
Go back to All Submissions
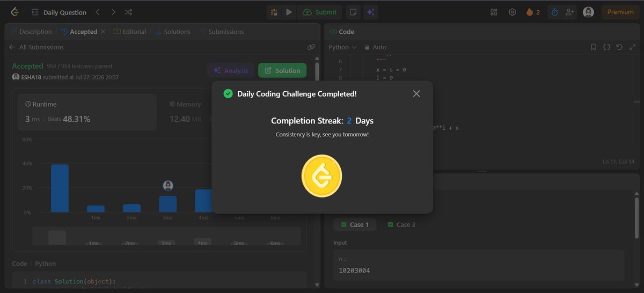click(x=36, y=47)
